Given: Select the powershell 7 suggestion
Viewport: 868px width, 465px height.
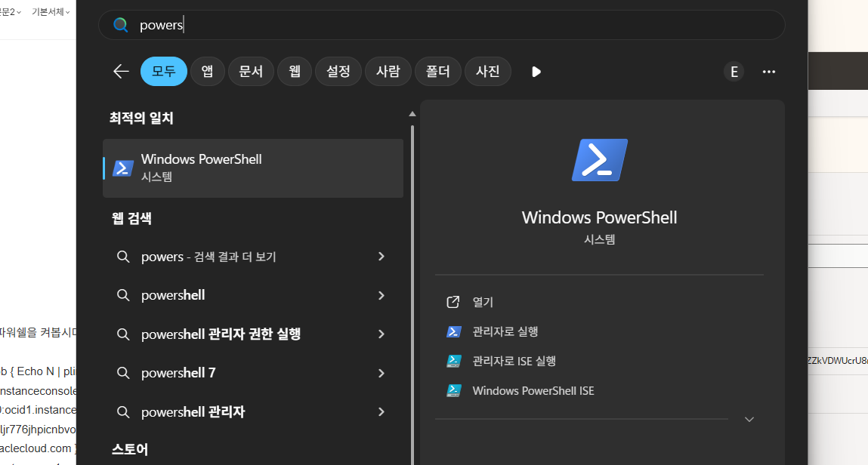Looking at the screenshot, I should [253, 373].
